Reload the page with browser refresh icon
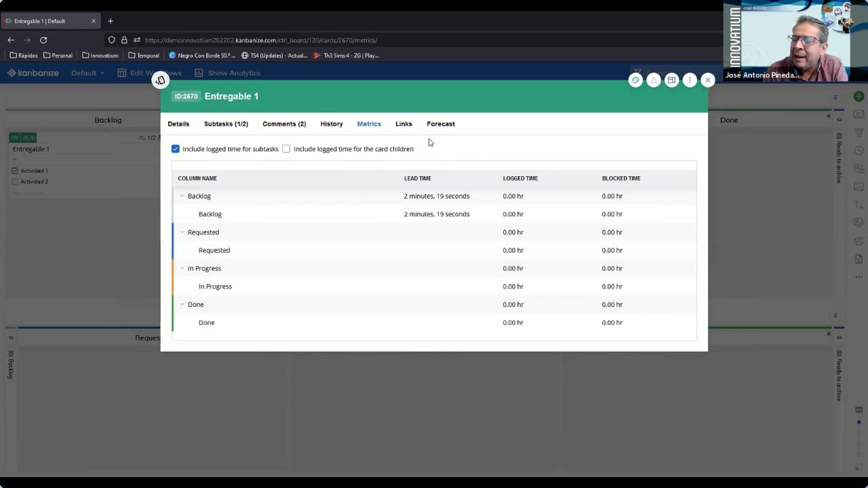Screen dimensions: 868x488 tap(43, 40)
